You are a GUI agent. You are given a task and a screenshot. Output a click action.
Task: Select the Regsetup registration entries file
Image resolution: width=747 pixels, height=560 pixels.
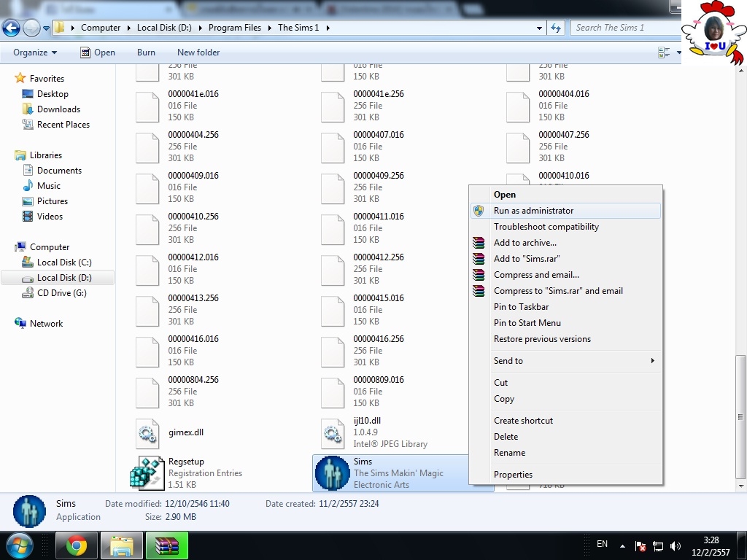186,472
